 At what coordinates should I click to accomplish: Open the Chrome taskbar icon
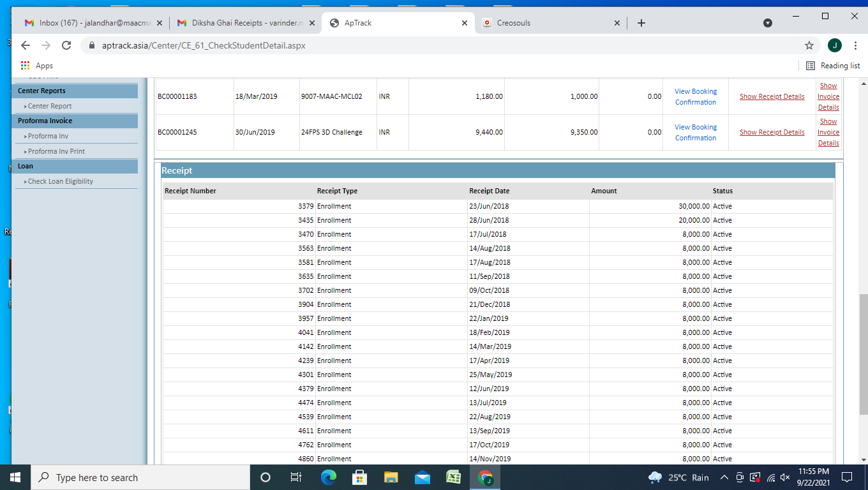[x=485, y=477]
